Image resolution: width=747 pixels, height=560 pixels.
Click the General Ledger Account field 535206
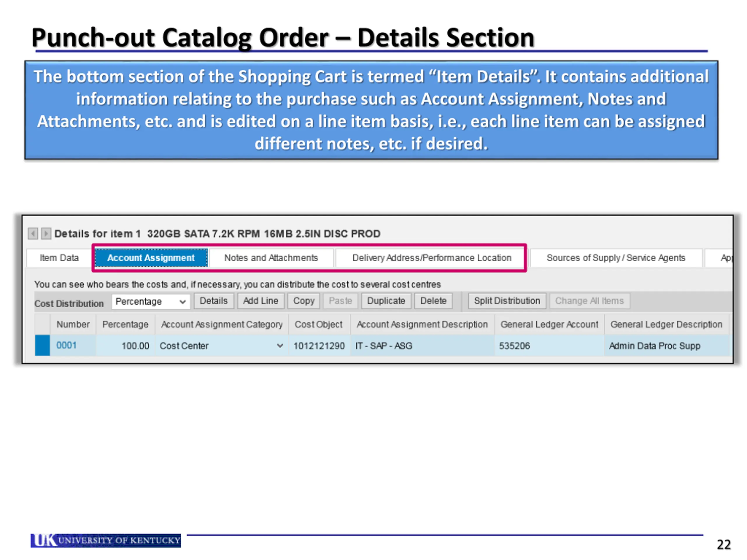coord(514,346)
